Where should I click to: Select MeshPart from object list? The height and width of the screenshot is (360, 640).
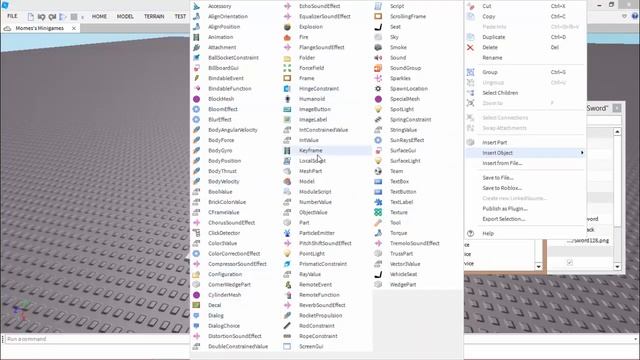point(311,171)
